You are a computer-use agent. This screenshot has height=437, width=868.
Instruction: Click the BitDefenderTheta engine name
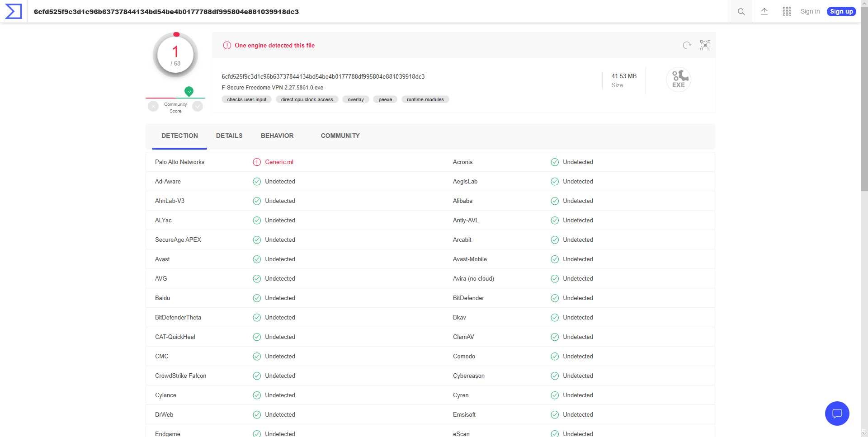tap(178, 317)
